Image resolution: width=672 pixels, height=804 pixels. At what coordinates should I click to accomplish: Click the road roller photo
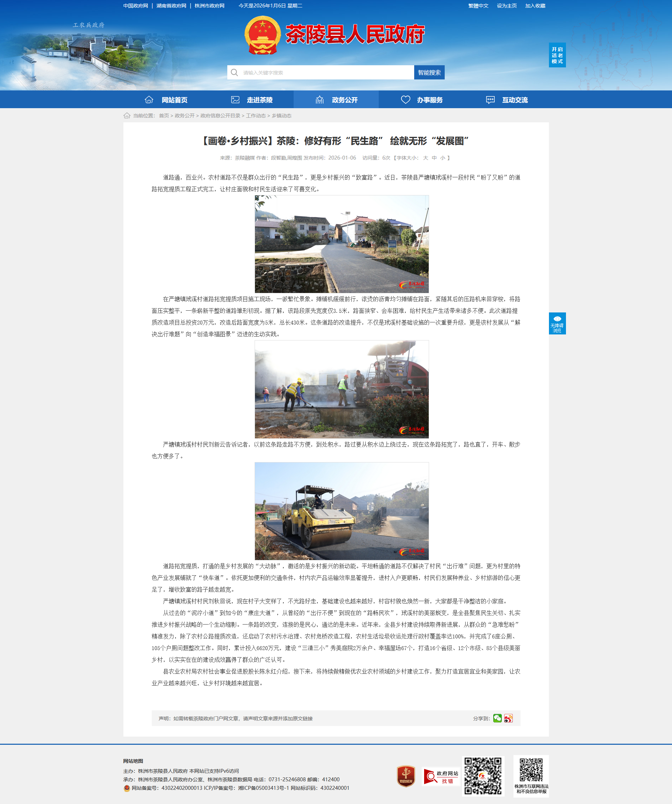(x=341, y=511)
